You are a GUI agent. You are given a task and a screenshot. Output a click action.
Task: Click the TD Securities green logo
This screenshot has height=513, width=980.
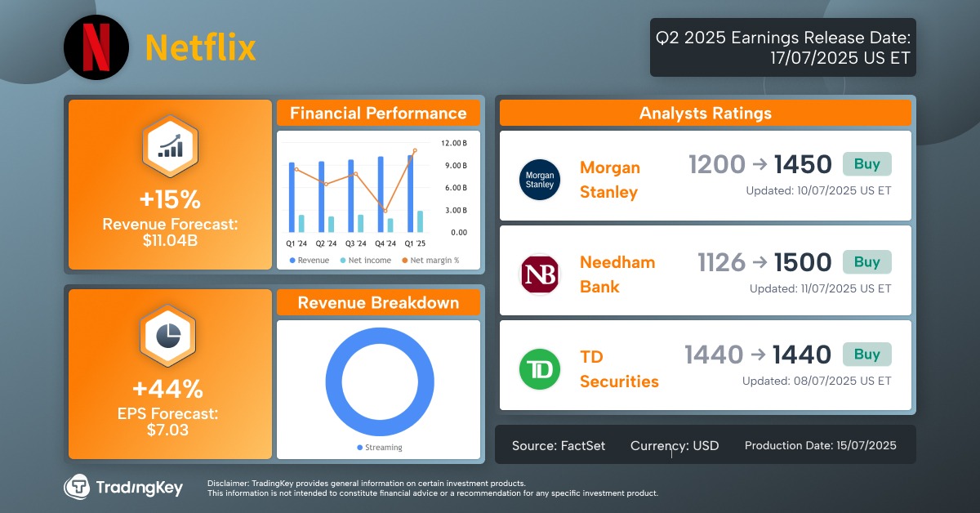click(539, 369)
